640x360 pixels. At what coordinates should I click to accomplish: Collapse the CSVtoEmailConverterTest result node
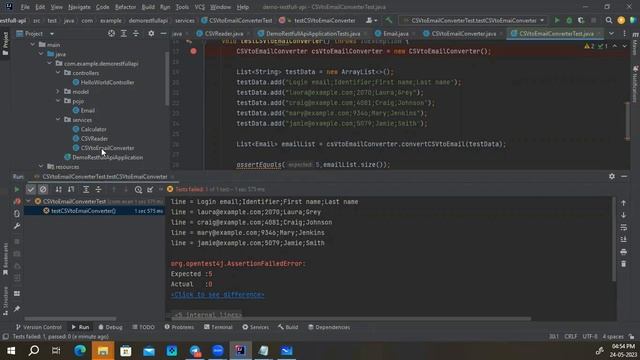pos(28,202)
